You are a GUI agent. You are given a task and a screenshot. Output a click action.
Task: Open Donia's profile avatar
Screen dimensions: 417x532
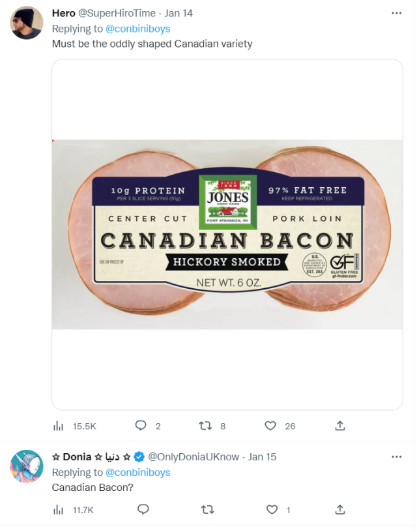coord(27,466)
